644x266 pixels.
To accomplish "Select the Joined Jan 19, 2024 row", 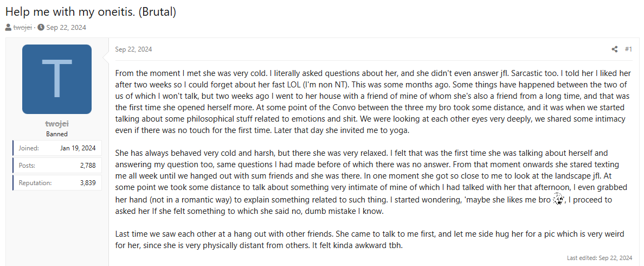I will click(x=57, y=148).
